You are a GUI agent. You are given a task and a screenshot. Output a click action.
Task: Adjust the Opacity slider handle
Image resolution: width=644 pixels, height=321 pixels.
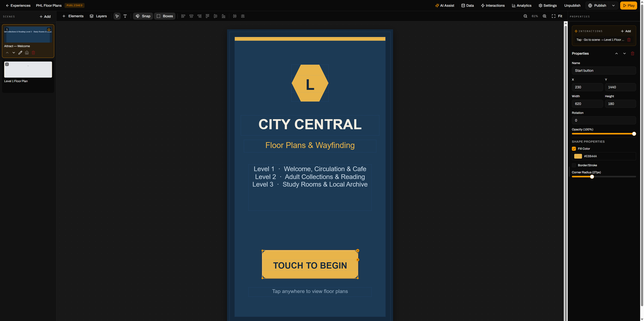pos(634,134)
